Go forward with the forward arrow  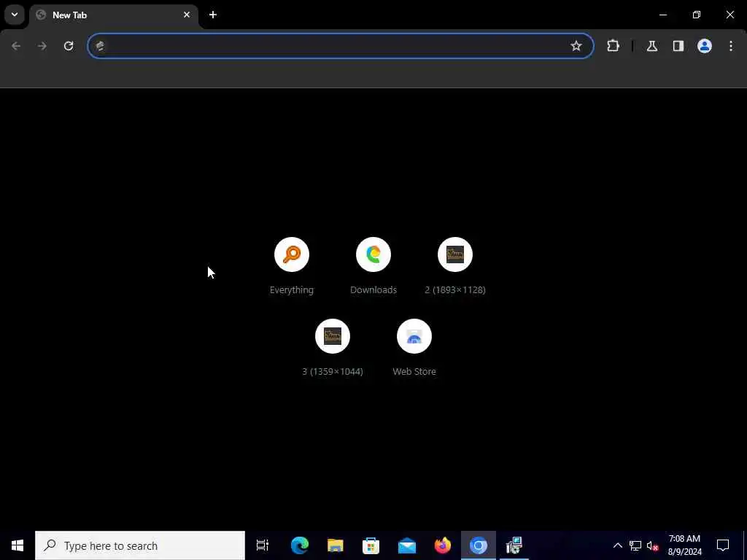(42, 46)
